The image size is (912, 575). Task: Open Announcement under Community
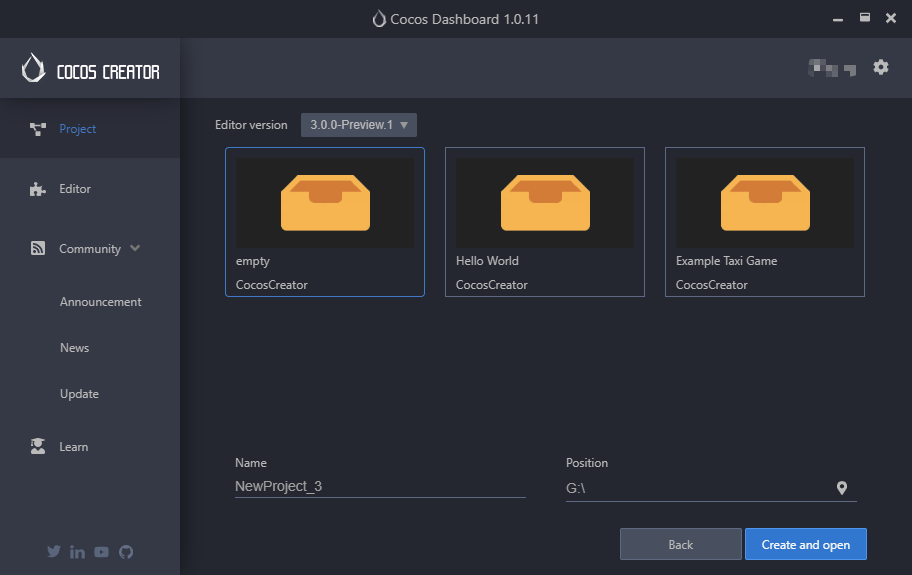(100, 302)
